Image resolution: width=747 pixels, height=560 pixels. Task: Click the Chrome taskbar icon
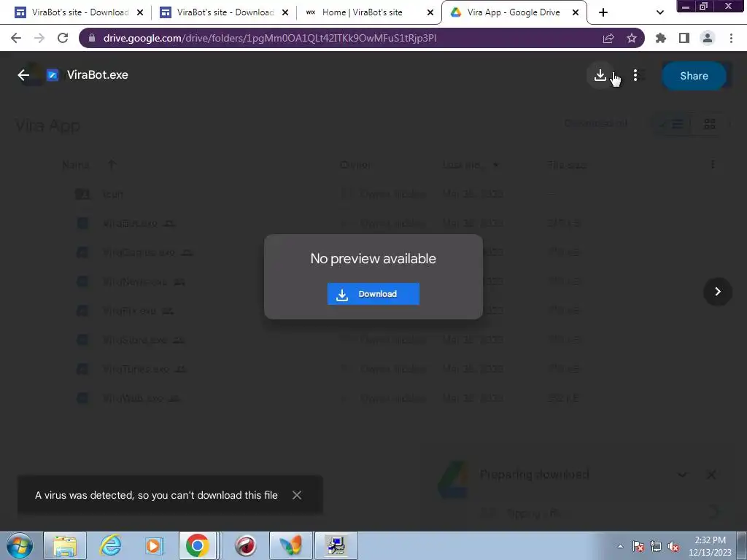pos(198,545)
